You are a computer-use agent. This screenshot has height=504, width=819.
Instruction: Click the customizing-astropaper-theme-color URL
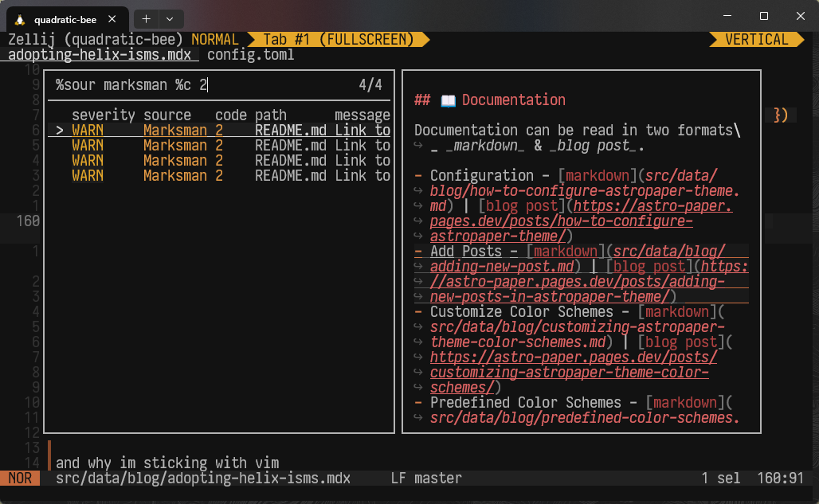(573, 373)
